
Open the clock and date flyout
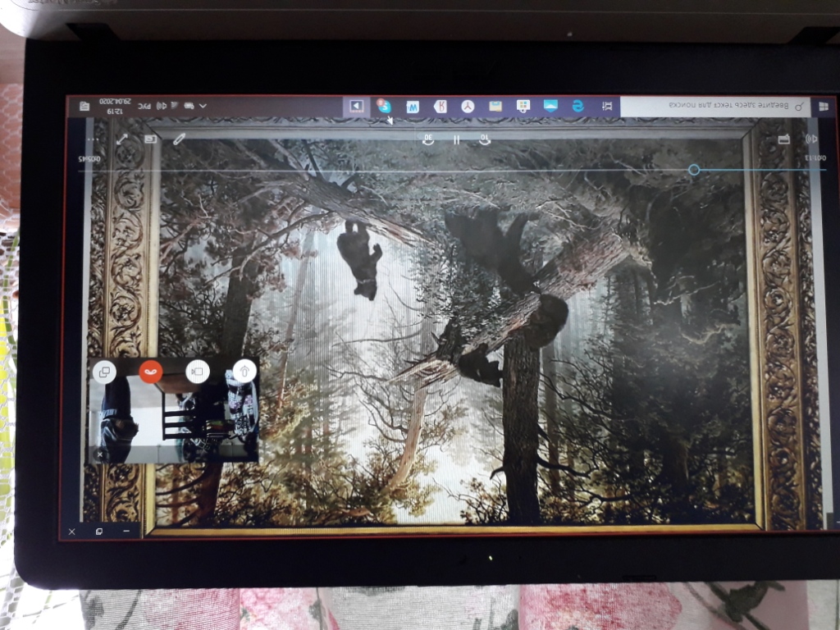click(x=115, y=106)
